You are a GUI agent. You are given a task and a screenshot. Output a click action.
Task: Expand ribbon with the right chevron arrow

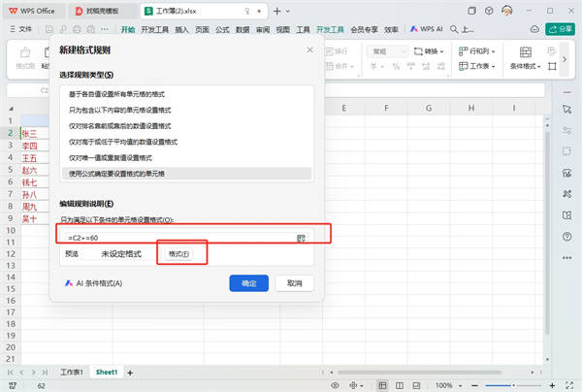pos(565,59)
